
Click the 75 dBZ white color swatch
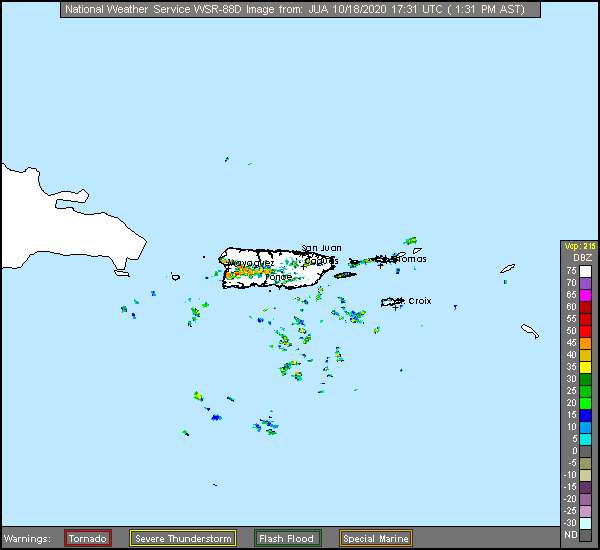[x=586, y=271]
